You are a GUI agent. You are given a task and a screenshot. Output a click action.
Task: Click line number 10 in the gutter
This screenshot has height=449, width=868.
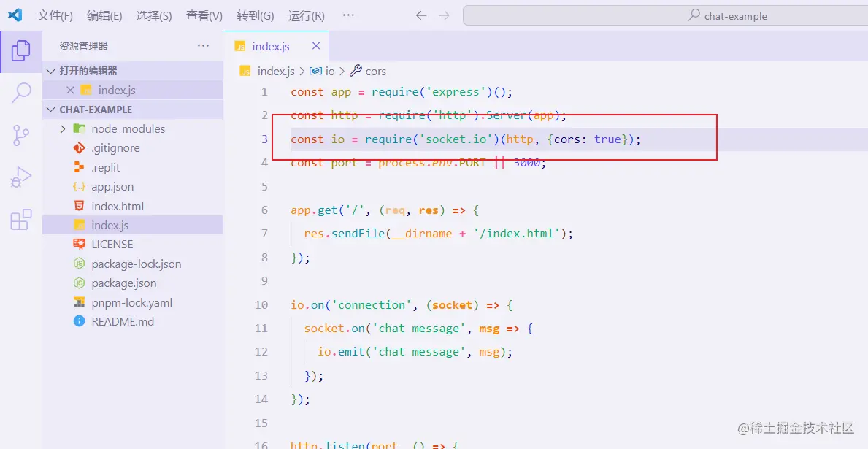tap(261, 304)
